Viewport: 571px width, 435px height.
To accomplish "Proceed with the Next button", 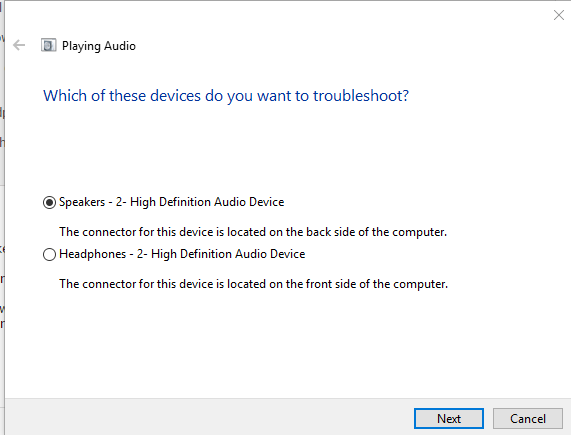I will pos(449,419).
